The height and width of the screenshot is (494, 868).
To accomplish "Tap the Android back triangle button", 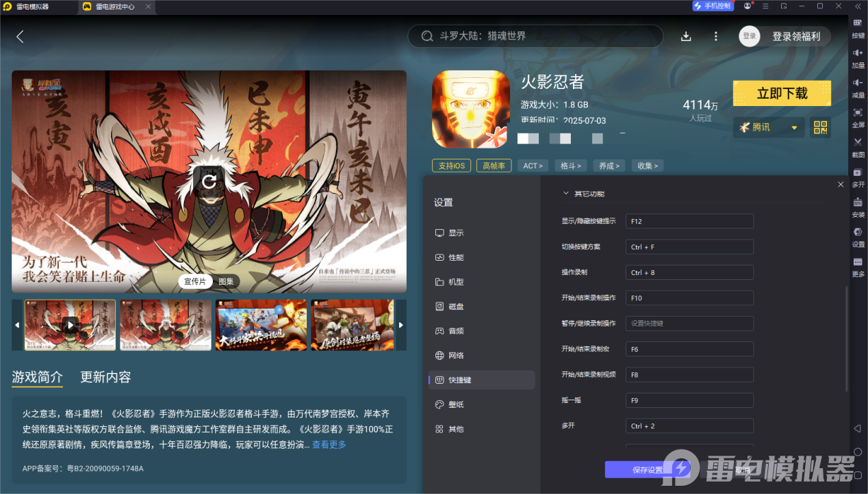I will pos(857,428).
